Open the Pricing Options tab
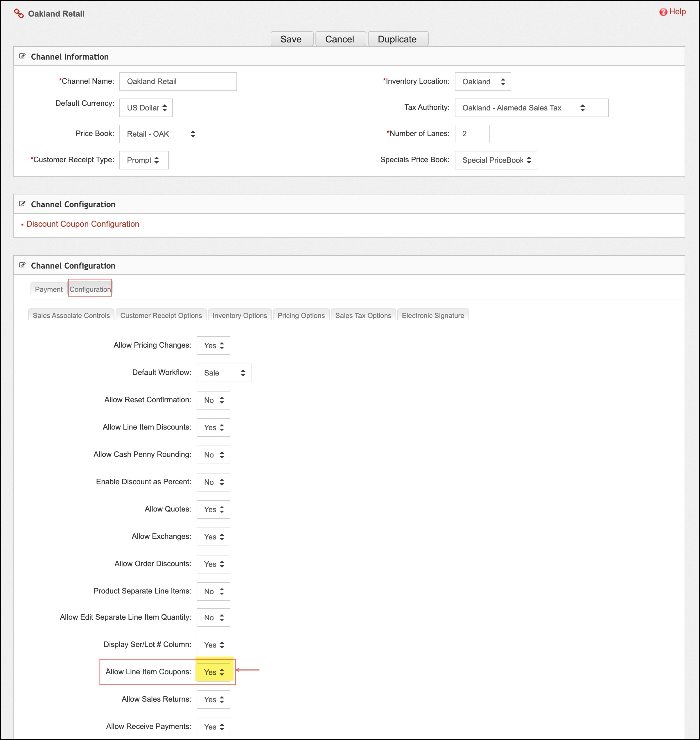 [x=301, y=315]
